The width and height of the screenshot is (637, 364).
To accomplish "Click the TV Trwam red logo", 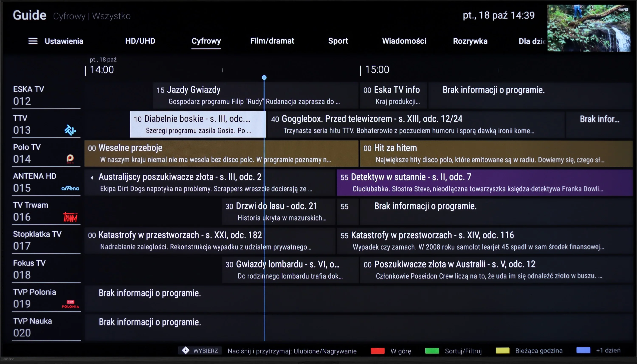I will coord(70,217).
